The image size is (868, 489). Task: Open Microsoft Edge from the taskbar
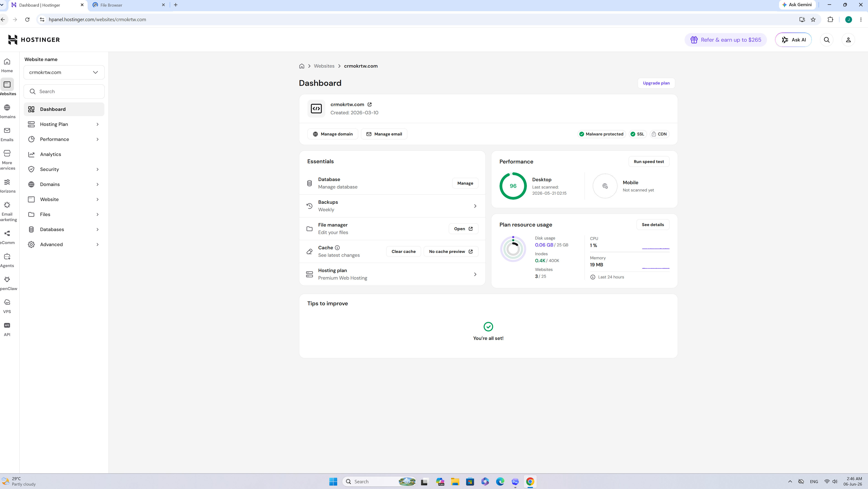click(500, 481)
